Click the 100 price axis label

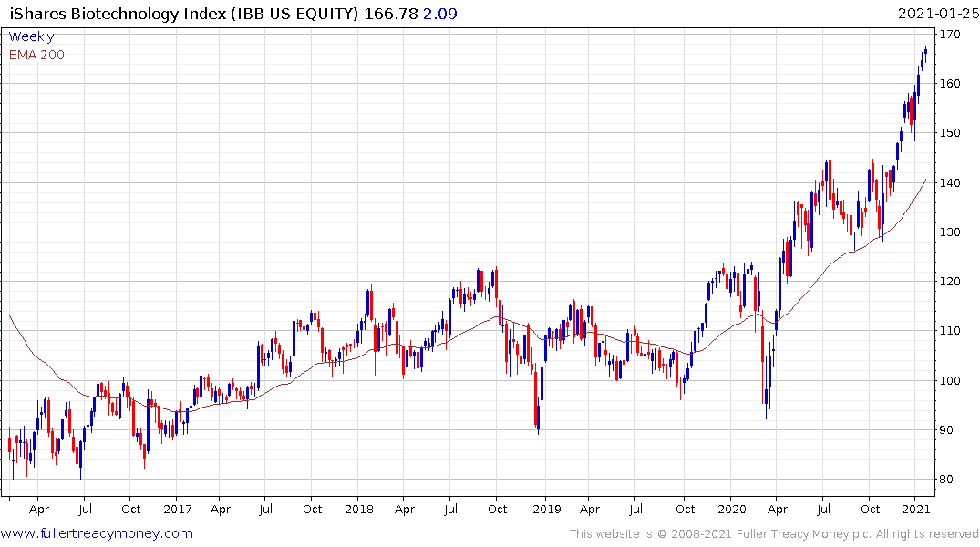point(950,381)
